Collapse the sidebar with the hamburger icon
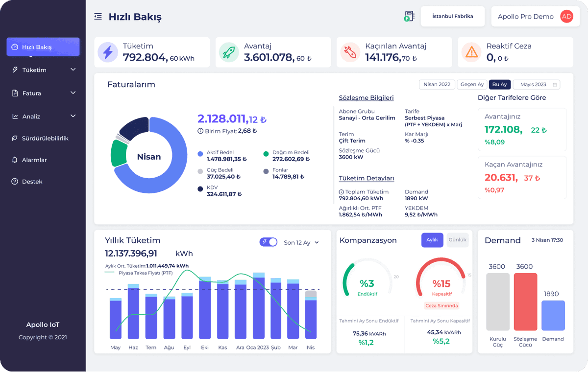Screen dimensions: 588x372 coord(98,17)
